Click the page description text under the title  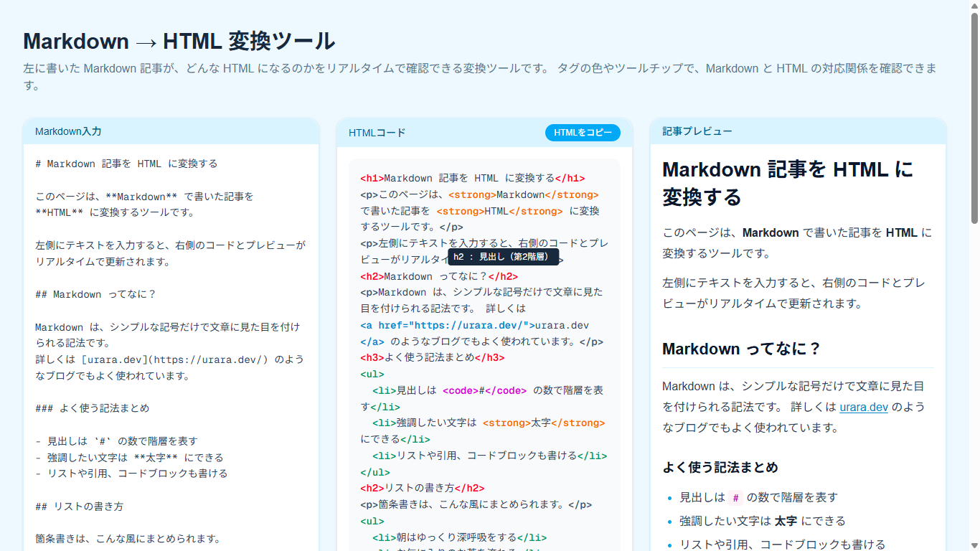(480, 77)
